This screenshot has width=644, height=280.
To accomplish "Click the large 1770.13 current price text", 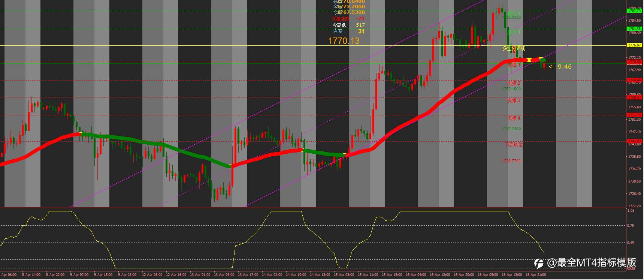I will click(344, 41).
